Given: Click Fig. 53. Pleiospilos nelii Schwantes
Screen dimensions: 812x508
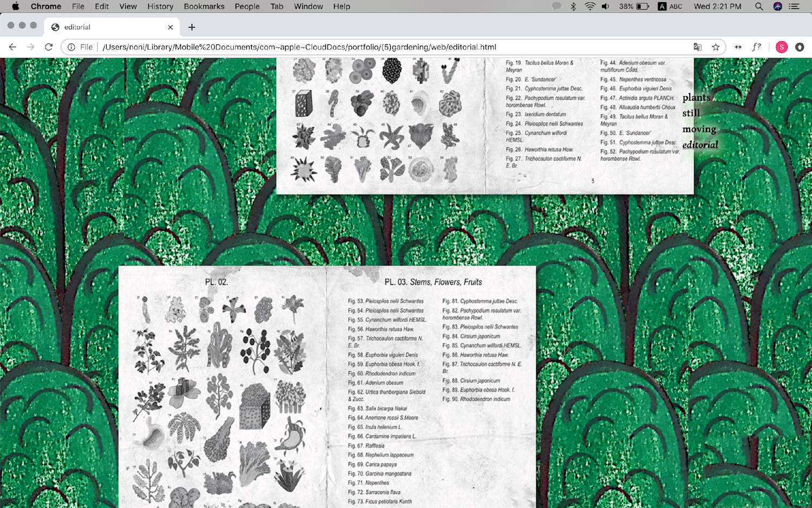Looking at the screenshot, I should pos(385,301).
